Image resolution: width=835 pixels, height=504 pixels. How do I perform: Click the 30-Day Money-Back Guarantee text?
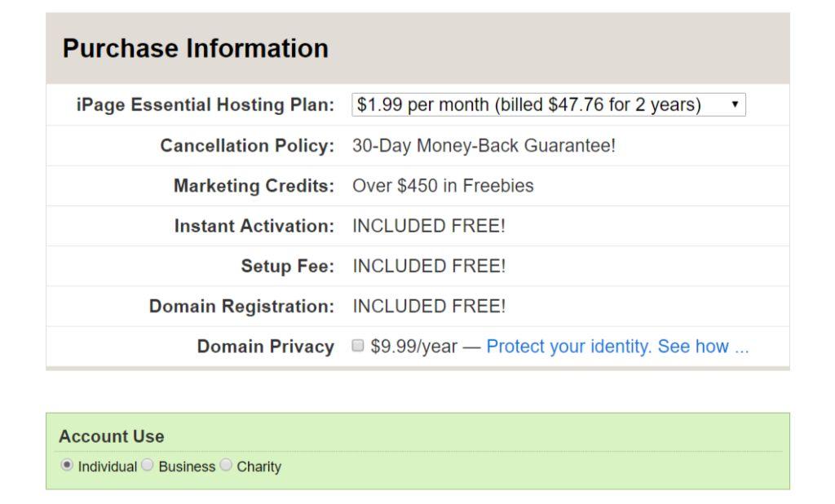[x=484, y=145]
